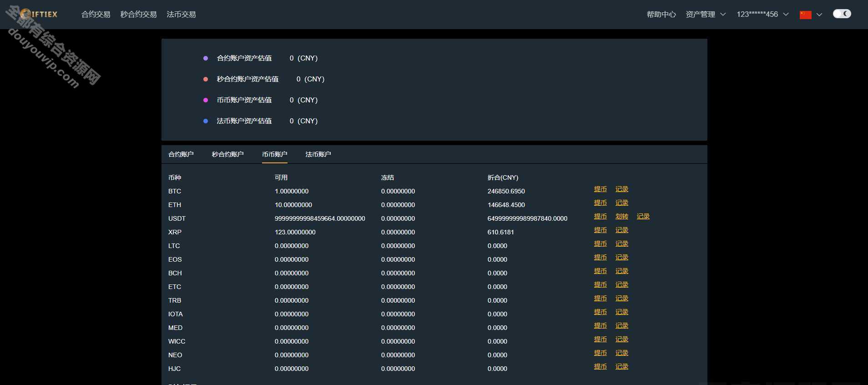The image size is (868, 385).
Task: Click the magenta dot beside 币币账户资产估值
Action: coord(206,100)
